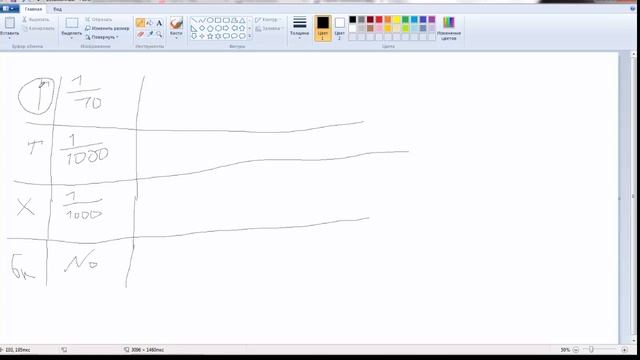Activate Цвет 1 foreground color box
Image resolution: width=640 pixels, height=360 pixels.
pos(322,28)
